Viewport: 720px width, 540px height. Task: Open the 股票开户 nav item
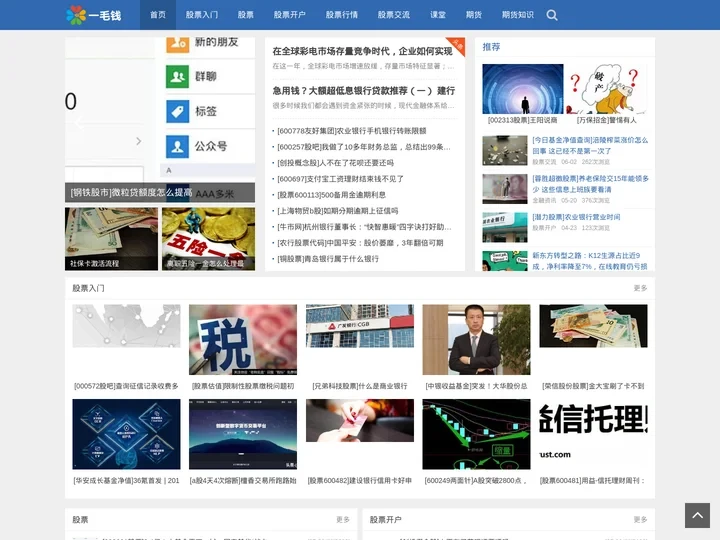point(289,15)
